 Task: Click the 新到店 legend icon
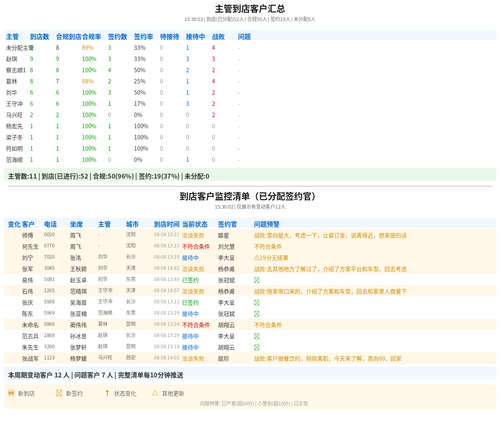click(11, 393)
